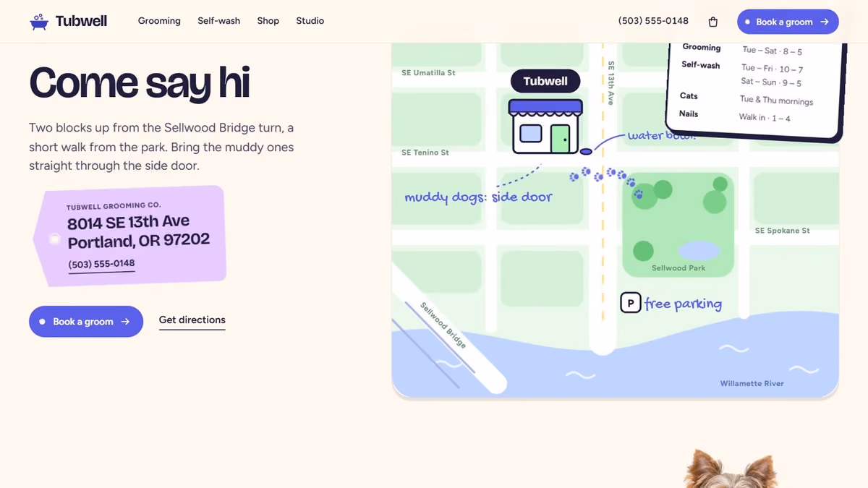Click 'SE Umatilla St' street label

pyautogui.click(x=428, y=73)
